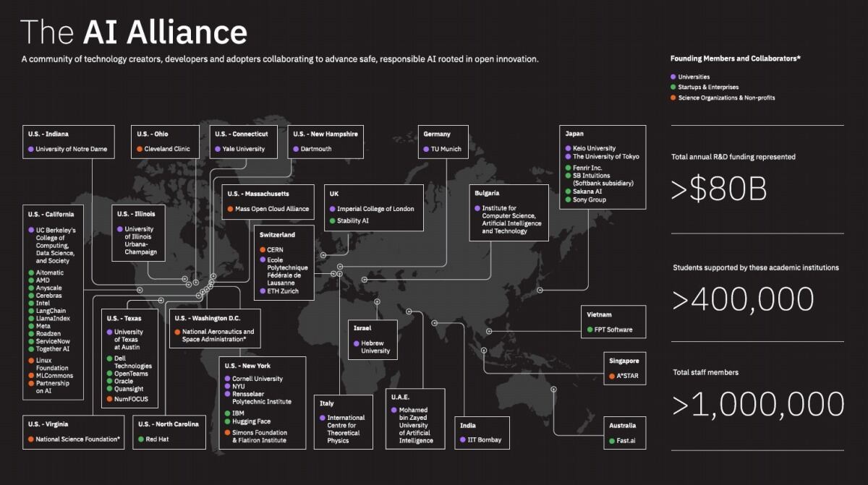
Task: Click "AMD" in the California list
Action: [43, 280]
